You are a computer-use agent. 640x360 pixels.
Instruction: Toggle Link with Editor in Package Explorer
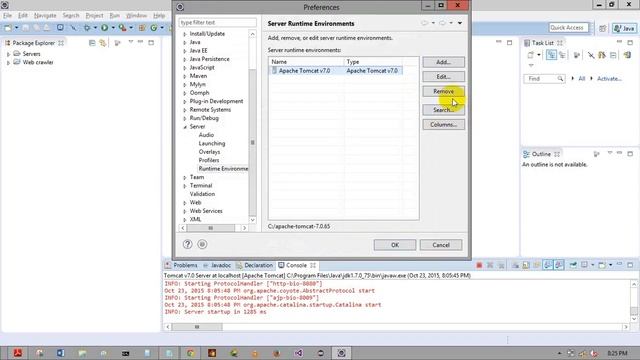click(102, 43)
